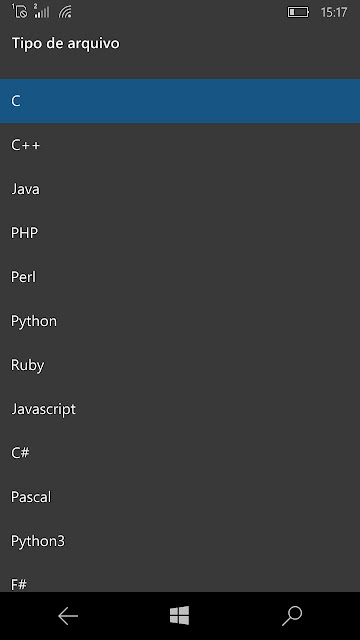The image size is (360, 640).
Task: Select the Python3 option
Action: (180, 541)
